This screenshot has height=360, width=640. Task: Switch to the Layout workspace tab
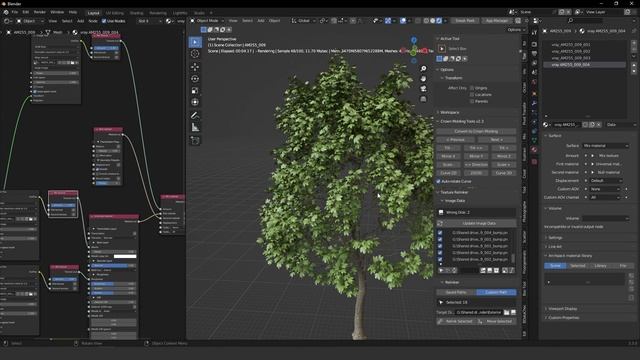[93, 13]
